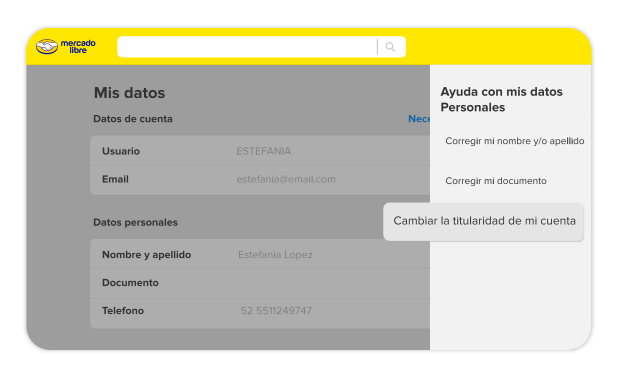Click the 'Mis datos' page heading
Image resolution: width=618 pixels, height=378 pixels.
point(129,93)
